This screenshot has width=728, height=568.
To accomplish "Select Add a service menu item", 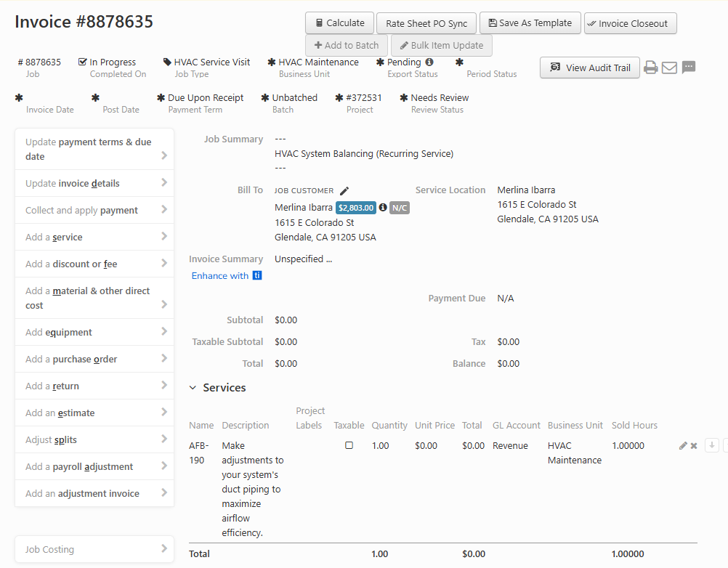I will (x=94, y=237).
